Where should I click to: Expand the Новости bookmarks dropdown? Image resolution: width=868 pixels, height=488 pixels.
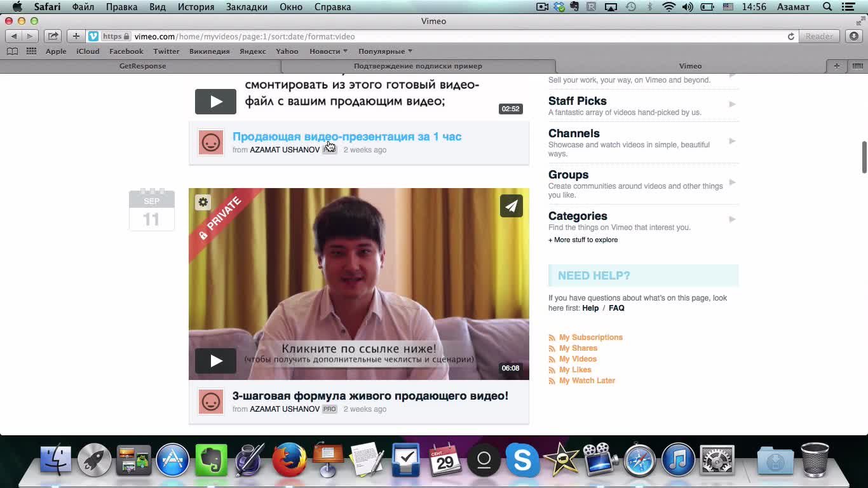pos(328,51)
